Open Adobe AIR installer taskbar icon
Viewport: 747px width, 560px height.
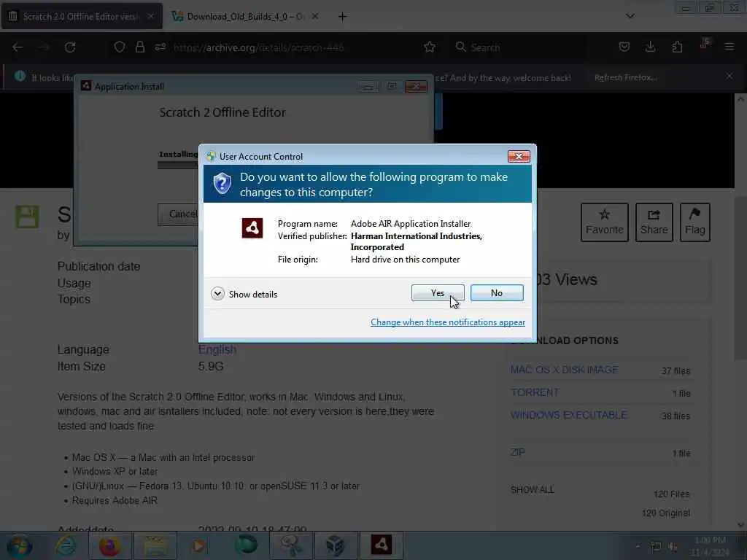[381, 545]
